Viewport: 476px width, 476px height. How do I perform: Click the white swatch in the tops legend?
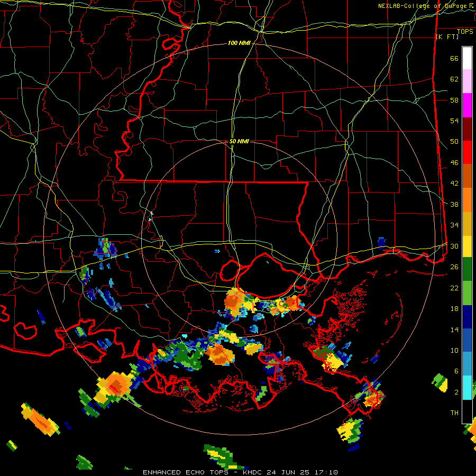(x=467, y=58)
